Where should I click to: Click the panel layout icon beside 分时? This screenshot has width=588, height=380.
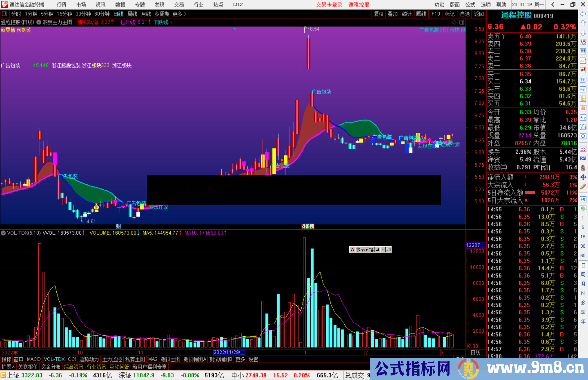[x=5, y=14]
